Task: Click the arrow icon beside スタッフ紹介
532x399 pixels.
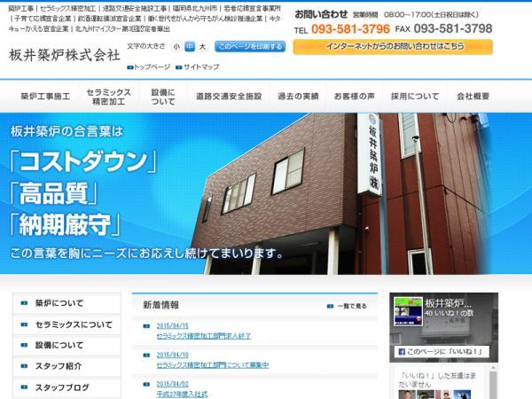Action: [24, 366]
